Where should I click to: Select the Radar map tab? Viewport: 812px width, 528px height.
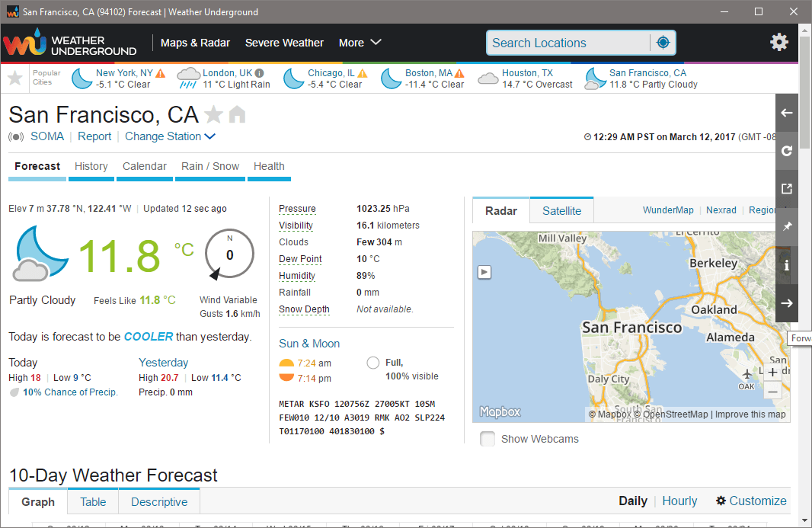point(500,211)
